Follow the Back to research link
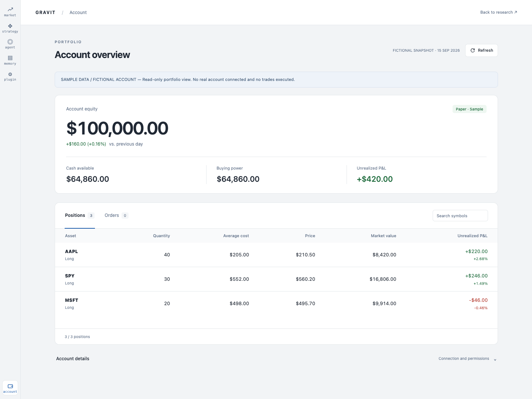The height and width of the screenshot is (399, 532). [x=499, y=12]
